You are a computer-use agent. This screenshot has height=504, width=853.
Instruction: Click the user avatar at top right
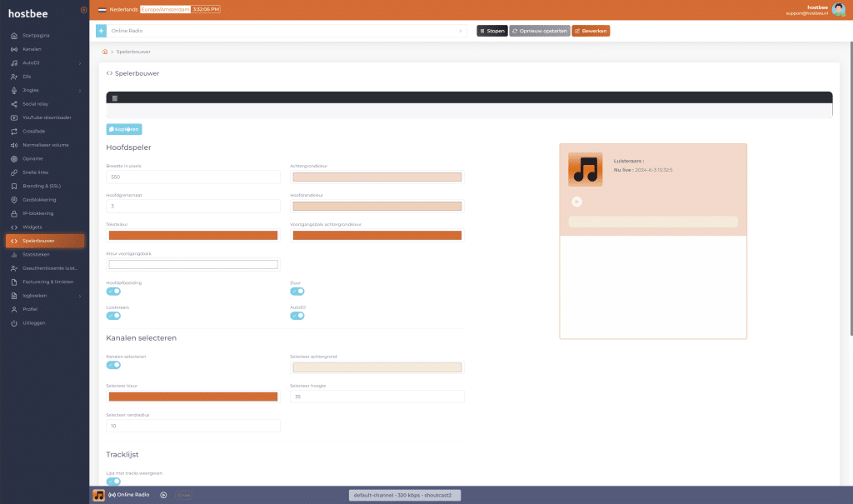[x=839, y=10]
